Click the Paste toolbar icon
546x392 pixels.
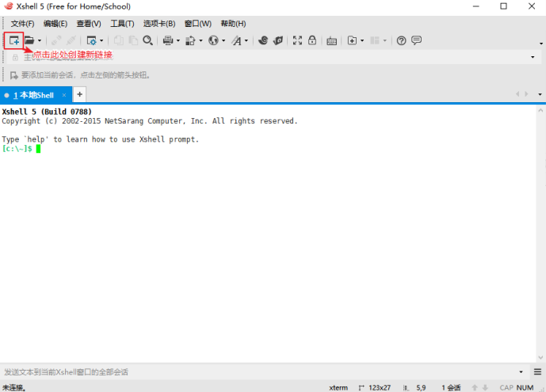(133, 40)
